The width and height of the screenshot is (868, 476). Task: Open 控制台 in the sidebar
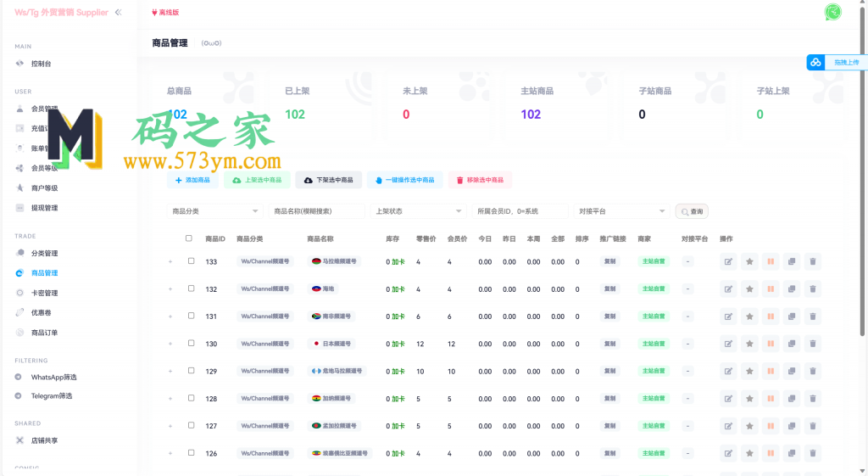pyautogui.click(x=41, y=64)
